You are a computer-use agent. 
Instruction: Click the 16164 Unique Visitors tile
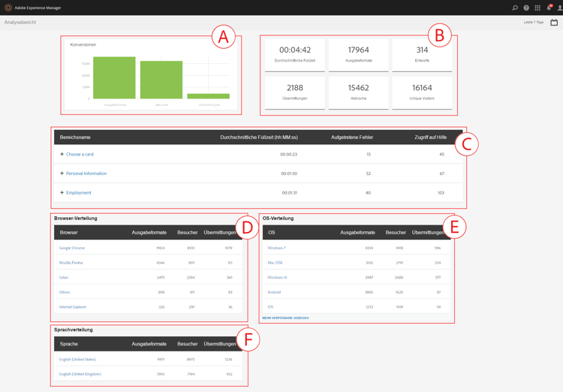point(422,92)
